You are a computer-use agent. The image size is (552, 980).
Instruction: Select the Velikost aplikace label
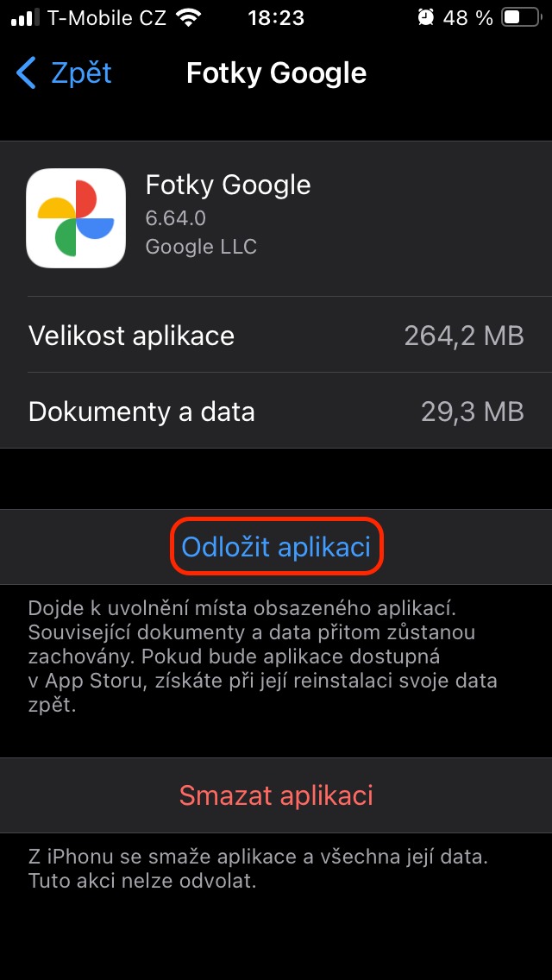[x=131, y=336]
